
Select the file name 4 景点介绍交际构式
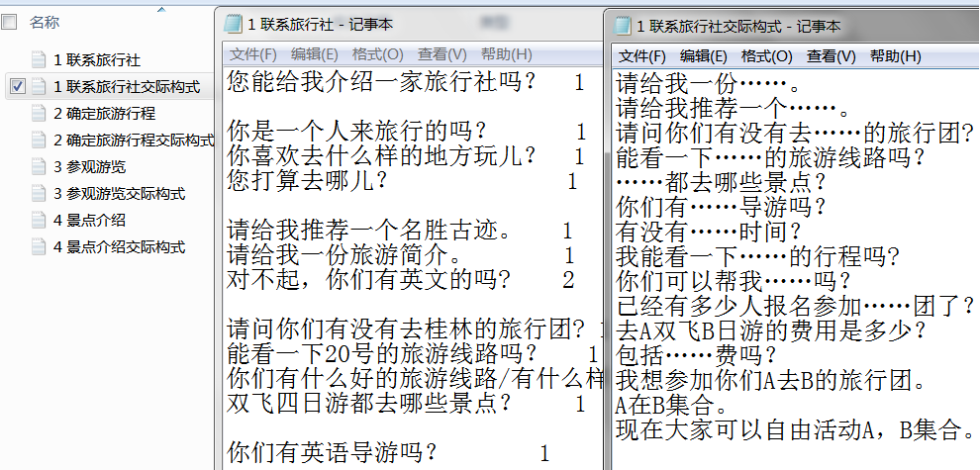(x=119, y=247)
